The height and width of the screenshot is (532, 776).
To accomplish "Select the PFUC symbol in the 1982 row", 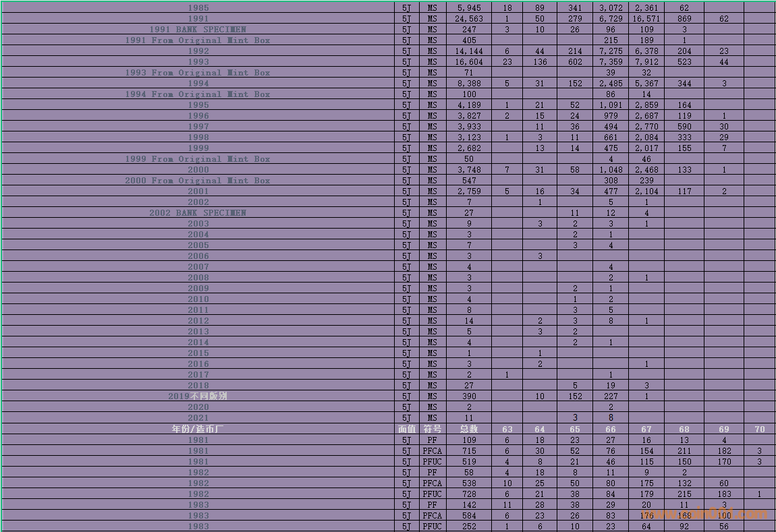I will [432, 494].
